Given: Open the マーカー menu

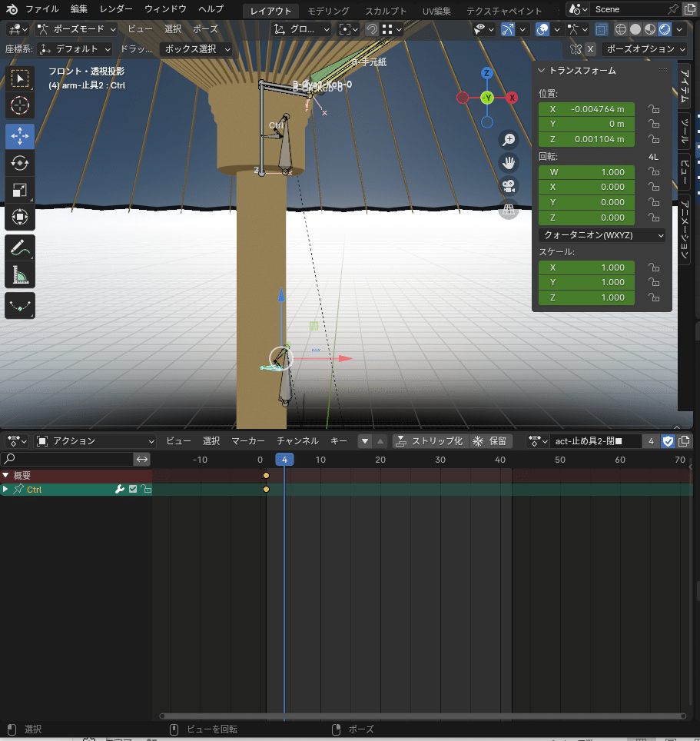Looking at the screenshot, I should tap(248, 441).
